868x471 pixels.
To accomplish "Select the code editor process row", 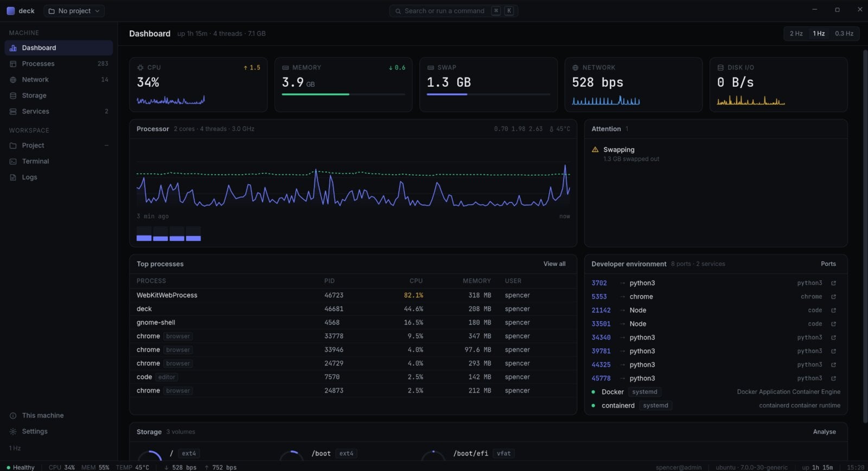I will pyautogui.click(x=353, y=377).
